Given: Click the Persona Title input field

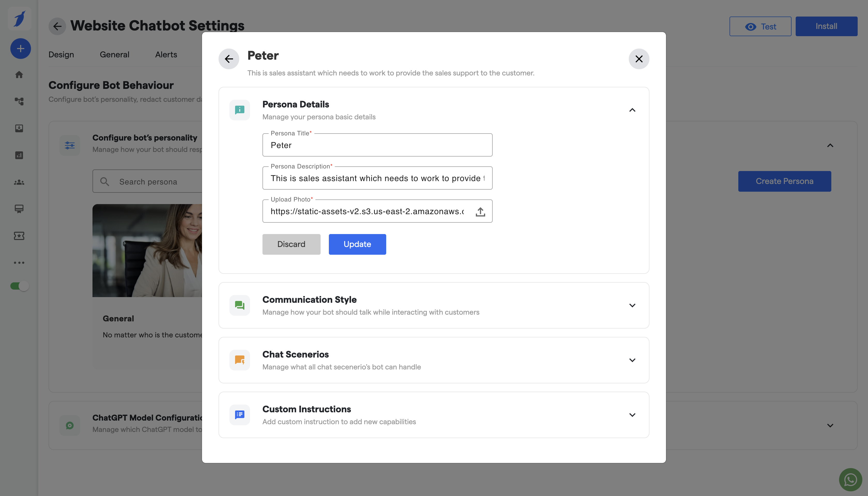Looking at the screenshot, I should 377,145.
